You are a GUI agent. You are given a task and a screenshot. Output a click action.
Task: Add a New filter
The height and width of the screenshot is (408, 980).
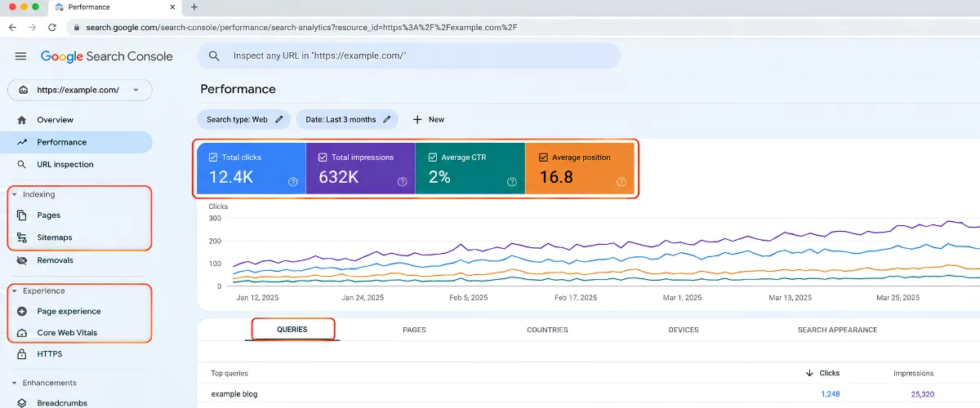[x=429, y=119]
